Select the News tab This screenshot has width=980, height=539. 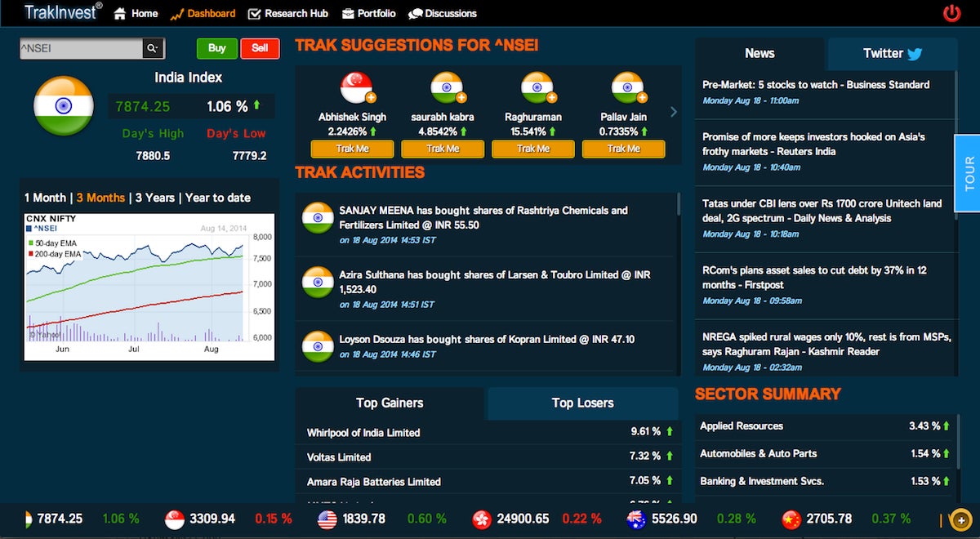click(759, 53)
